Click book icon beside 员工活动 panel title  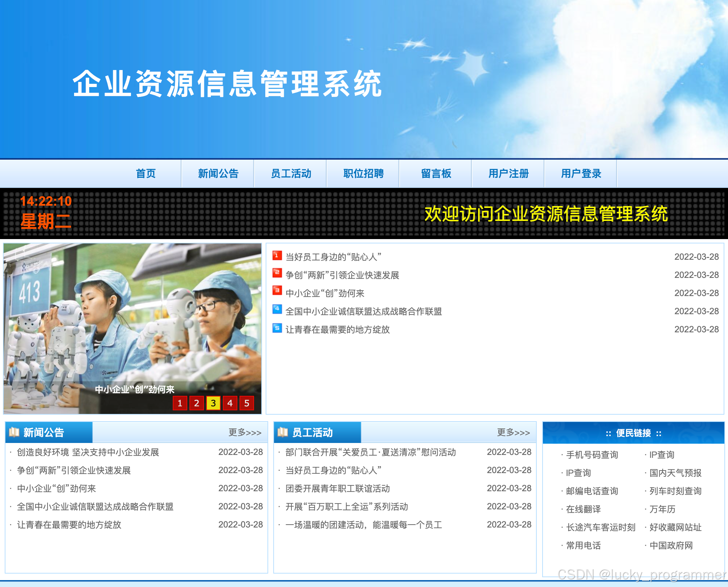(x=283, y=432)
